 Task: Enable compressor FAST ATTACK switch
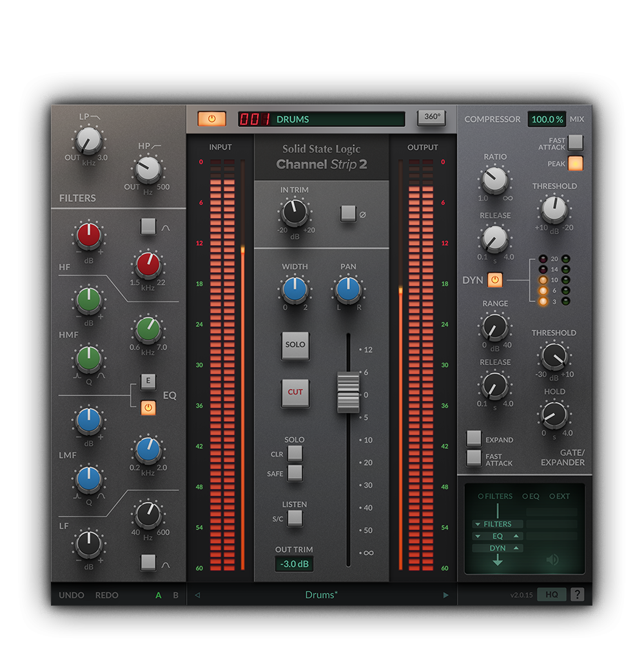(575, 143)
